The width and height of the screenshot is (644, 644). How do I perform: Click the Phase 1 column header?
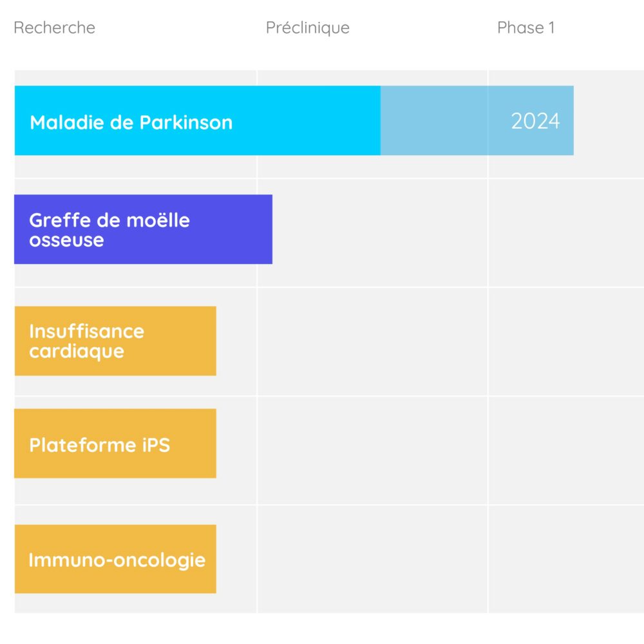[526, 28]
